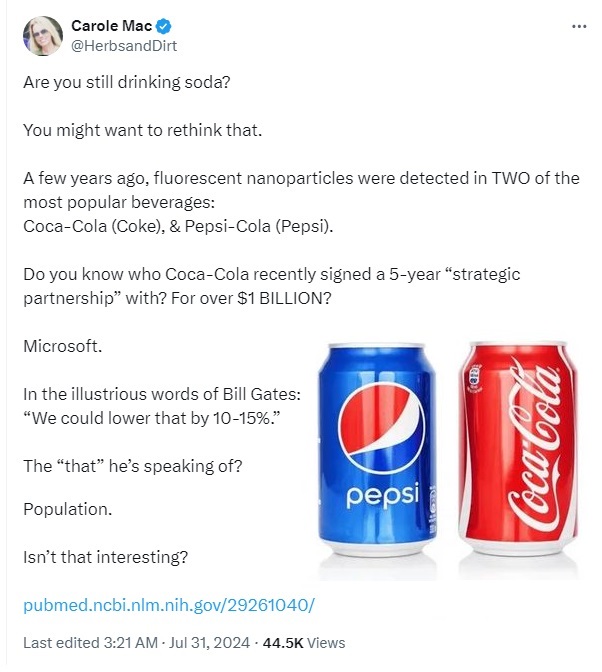602x672 pixels.
Task: Click the Jul 31, 2024 date
Action: 209,643
